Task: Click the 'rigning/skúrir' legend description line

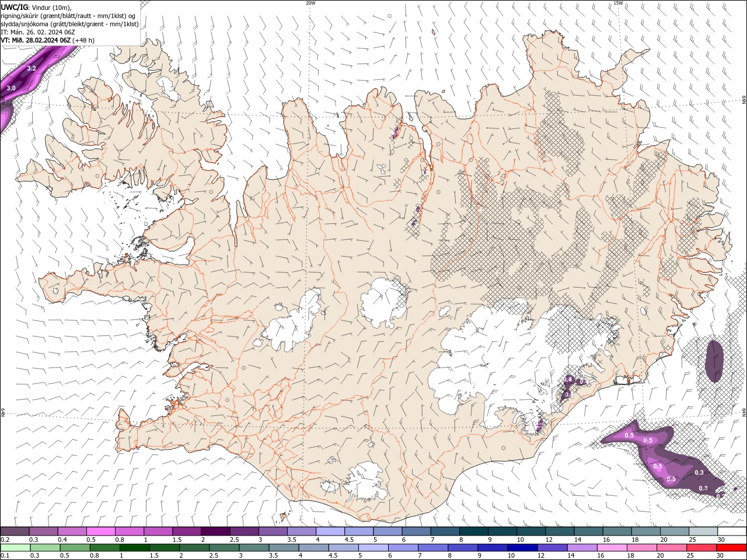Action: pyautogui.click(x=68, y=16)
